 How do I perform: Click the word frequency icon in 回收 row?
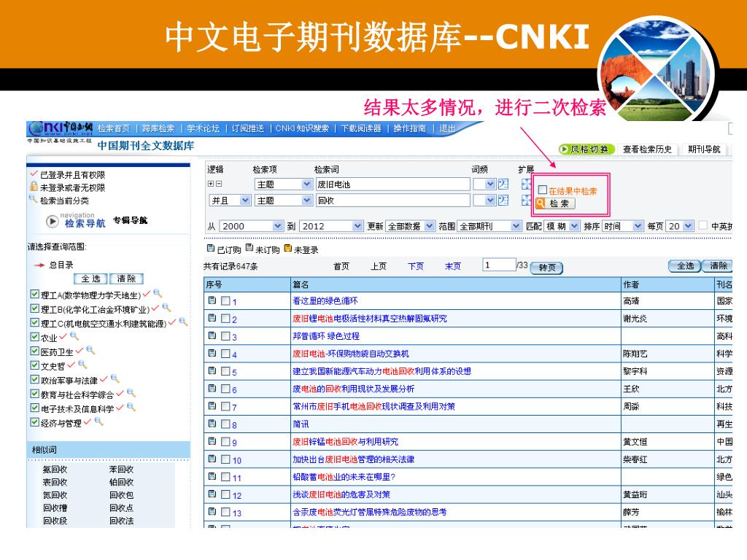503,201
